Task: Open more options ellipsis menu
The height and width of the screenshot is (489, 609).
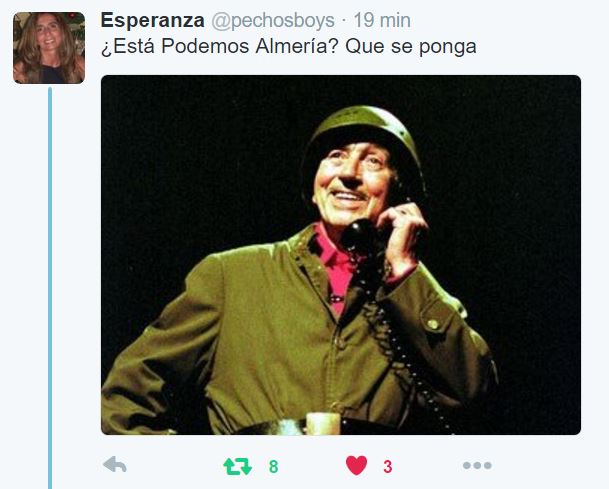Action: click(x=477, y=465)
